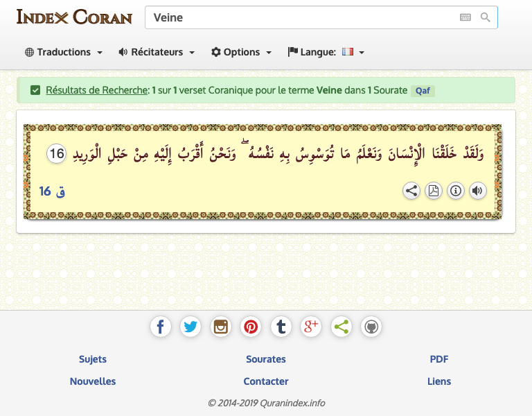Open the virtual keyboard icon
This screenshot has height=416, width=532.
coord(465,18)
